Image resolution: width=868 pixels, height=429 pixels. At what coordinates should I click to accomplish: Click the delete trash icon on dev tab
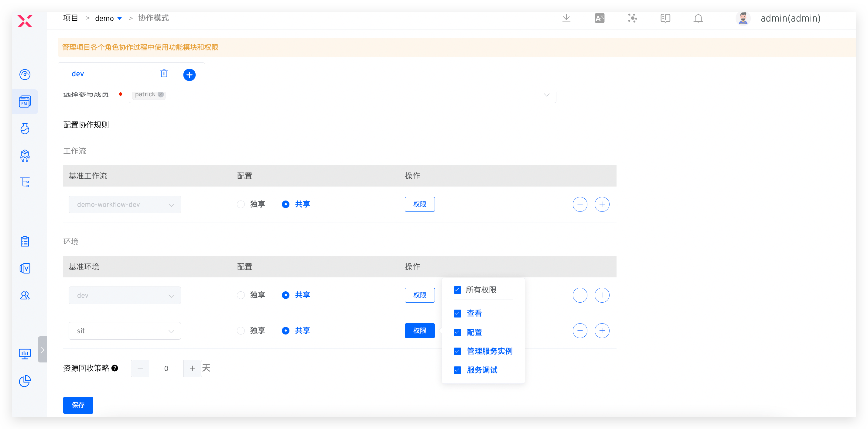[x=164, y=74]
